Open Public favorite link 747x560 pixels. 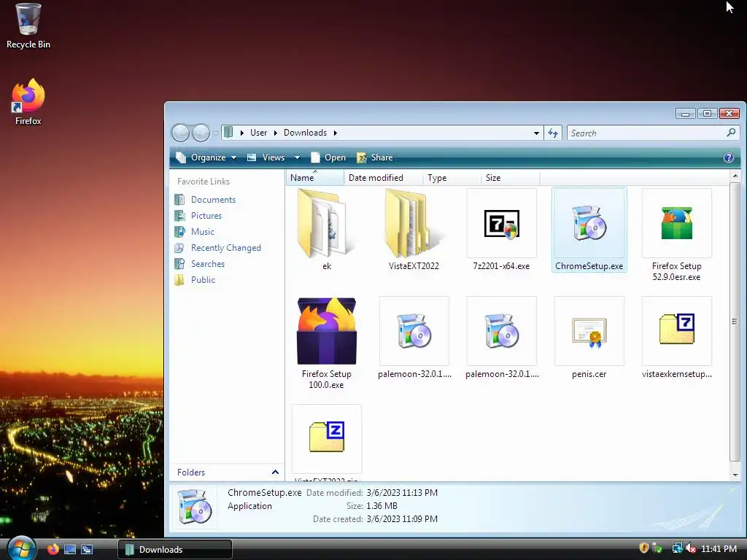203,280
